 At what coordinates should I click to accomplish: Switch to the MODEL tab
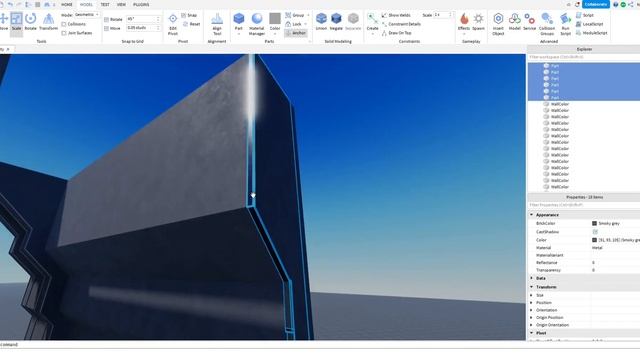point(86,4)
